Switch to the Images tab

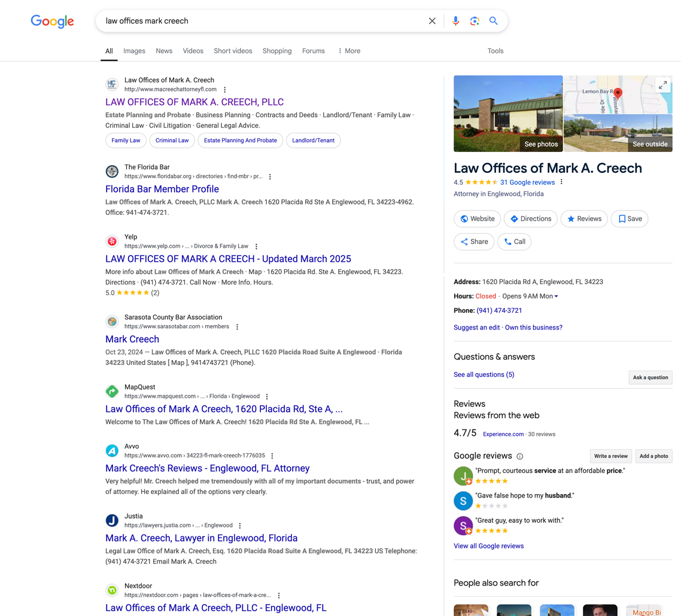134,51
